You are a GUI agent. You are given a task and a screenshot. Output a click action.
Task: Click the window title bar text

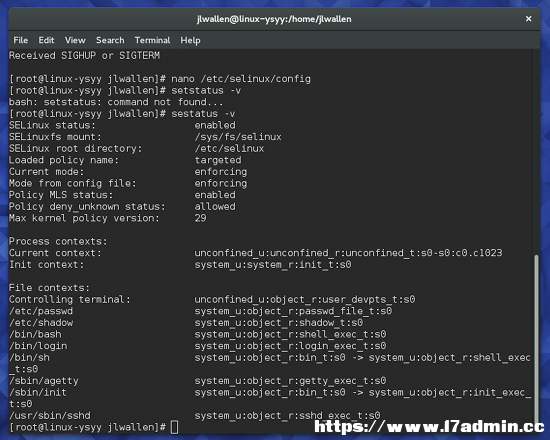[x=274, y=19]
